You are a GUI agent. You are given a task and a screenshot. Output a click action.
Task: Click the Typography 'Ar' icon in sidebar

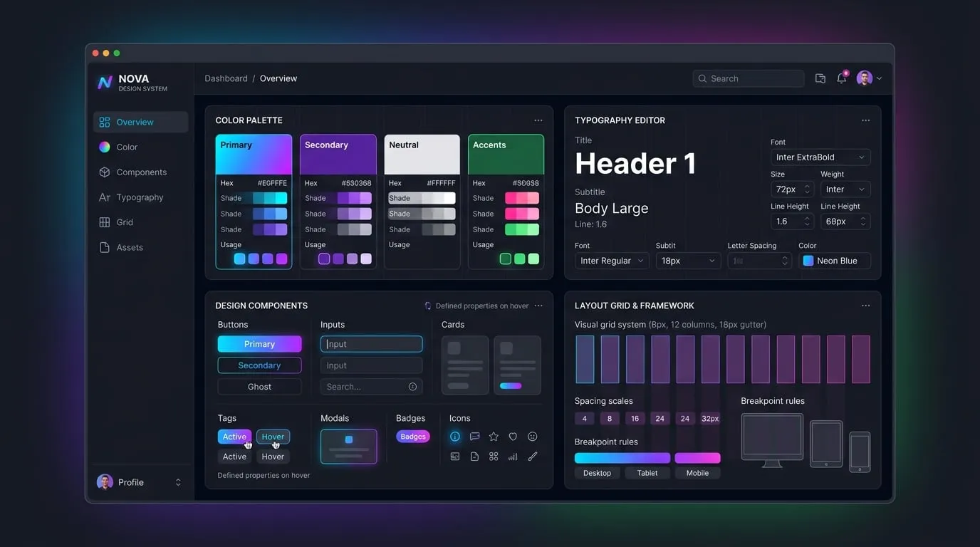coord(105,197)
